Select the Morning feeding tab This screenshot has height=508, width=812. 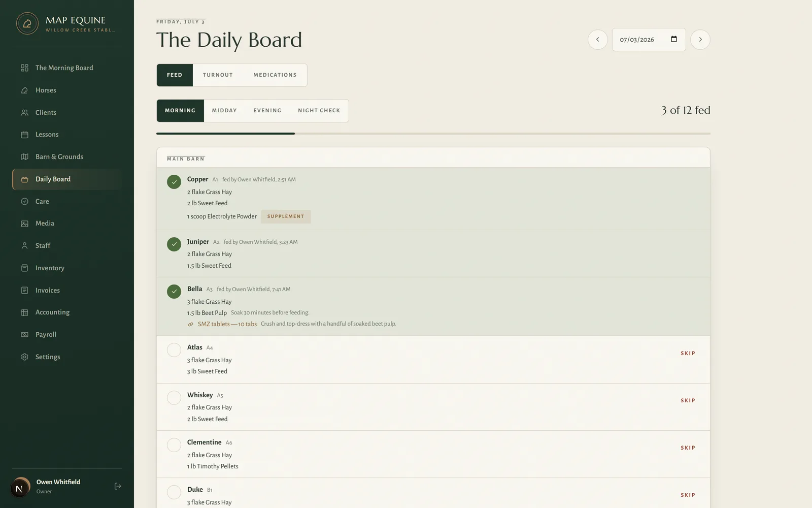(x=180, y=111)
